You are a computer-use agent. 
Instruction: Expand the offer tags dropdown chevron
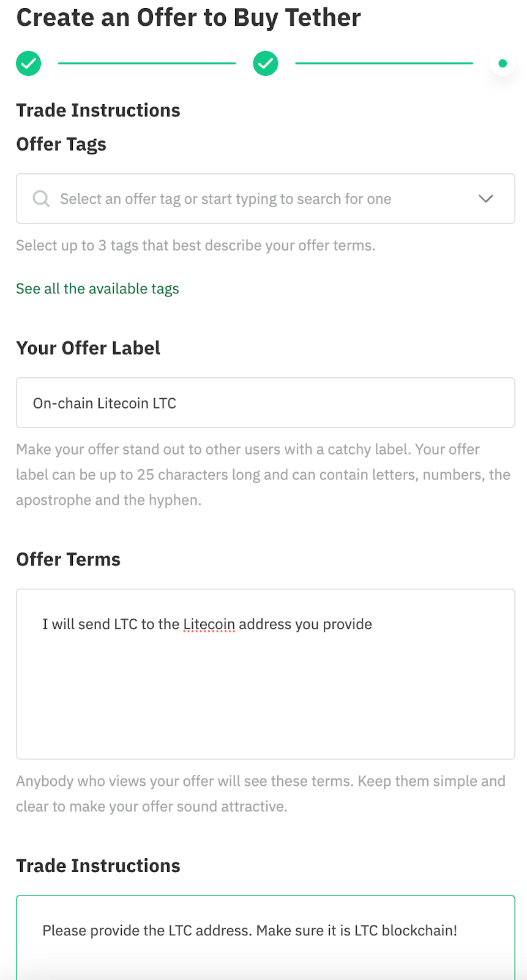coord(486,198)
